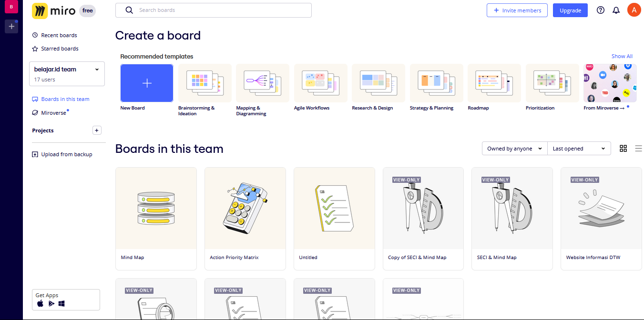Open the Windows app link in Get Apps
The height and width of the screenshot is (320, 644).
coord(61,303)
